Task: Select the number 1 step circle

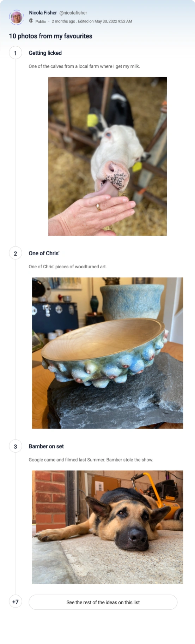Action: pyautogui.click(x=15, y=53)
